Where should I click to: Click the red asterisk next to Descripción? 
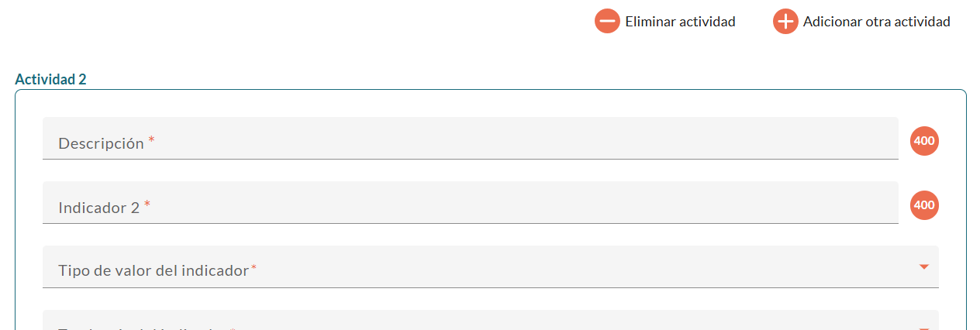coord(152,140)
